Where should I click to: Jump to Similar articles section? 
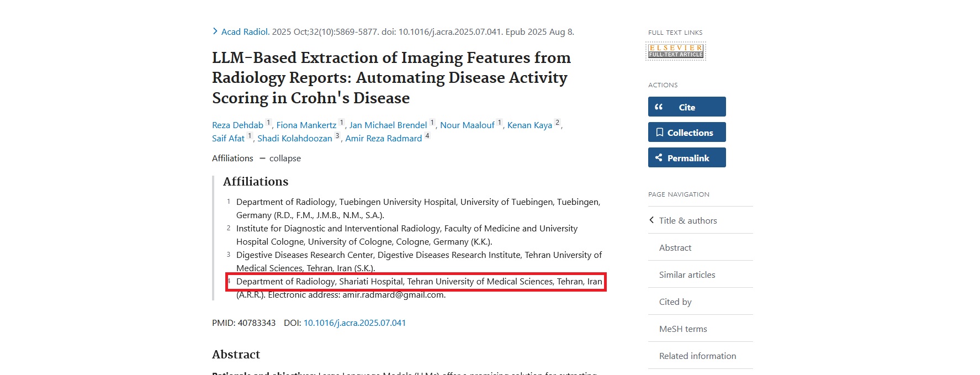click(687, 275)
